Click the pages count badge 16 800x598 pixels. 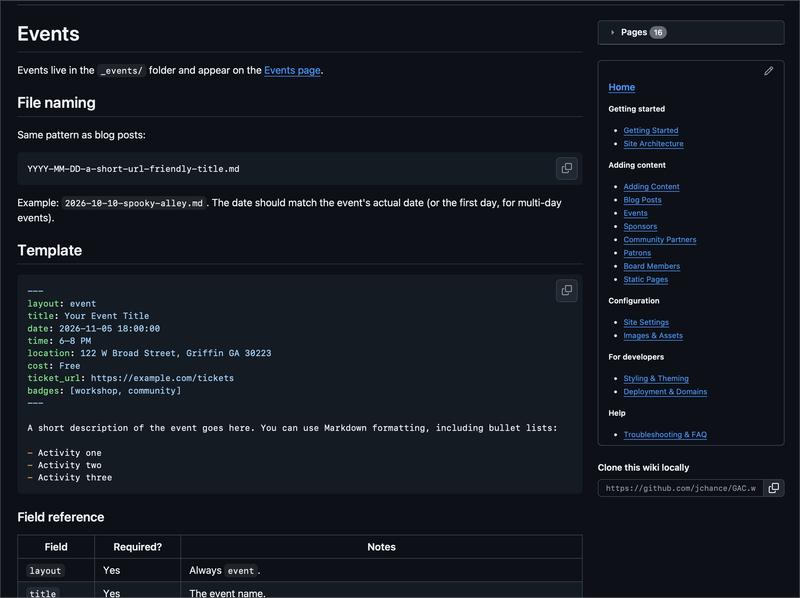click(658, 32)
